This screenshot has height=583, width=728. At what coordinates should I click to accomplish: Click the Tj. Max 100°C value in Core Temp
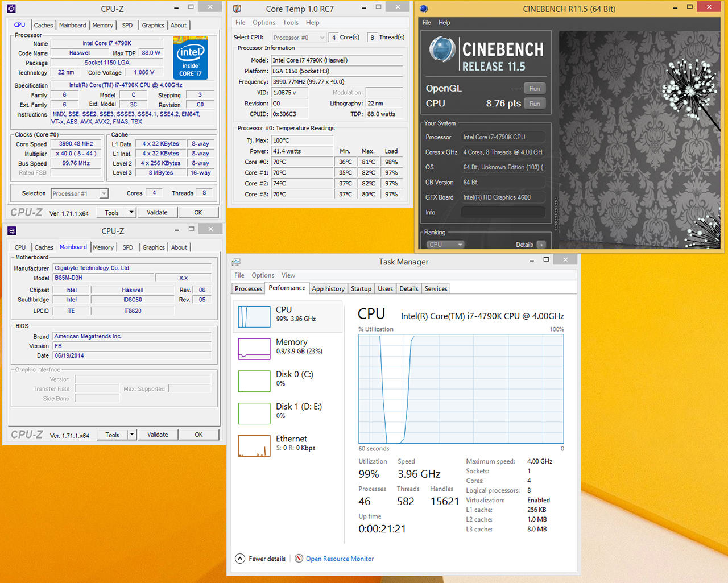pyautogui.click(x=302, y=140)
